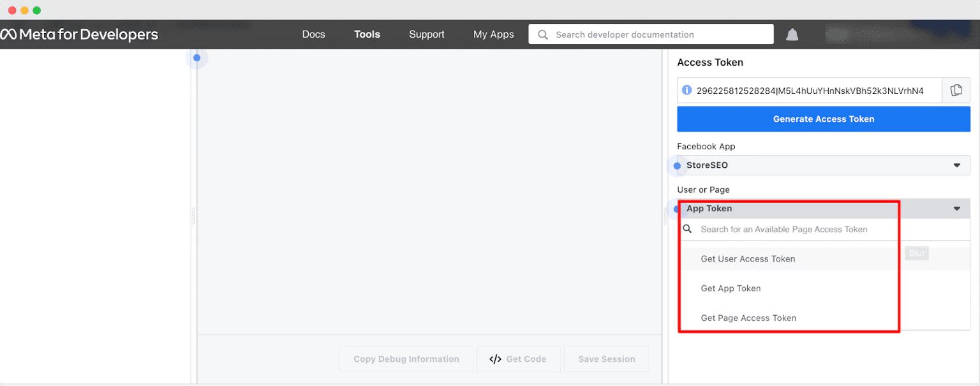Open the Facebook App StoreSEO dropdown
This screenshot has height=386, width=980.
pyautogui.click(x=824, y=165)
